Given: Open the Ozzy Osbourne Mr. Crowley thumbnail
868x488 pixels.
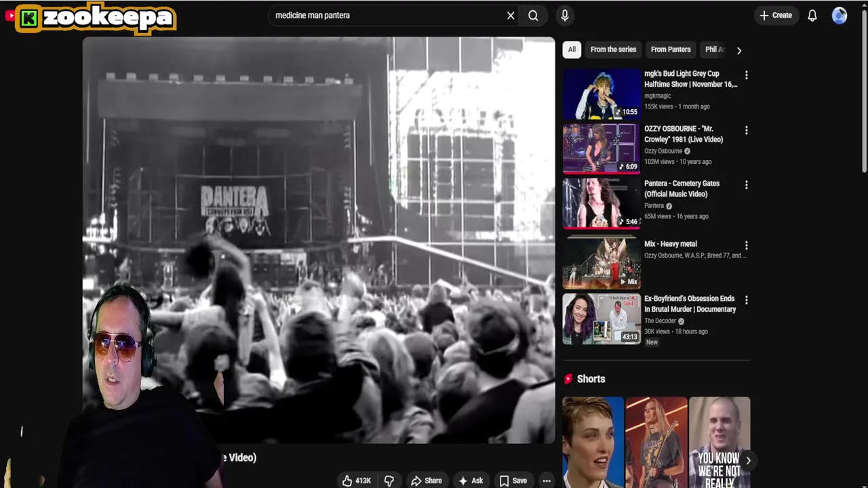Looking at the screenshot, I should [x=601, y=148].
